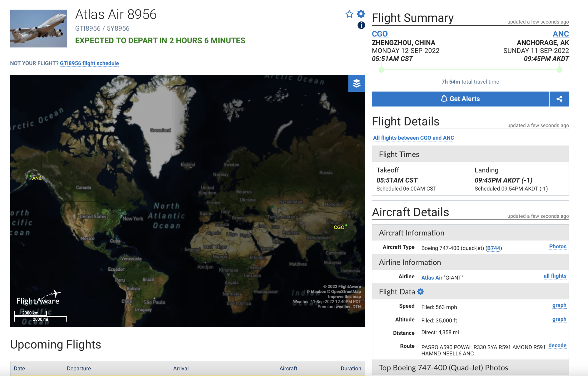Click the flight info circle icon
This screenshot has height=376, width=588.
tap(361, 25)
